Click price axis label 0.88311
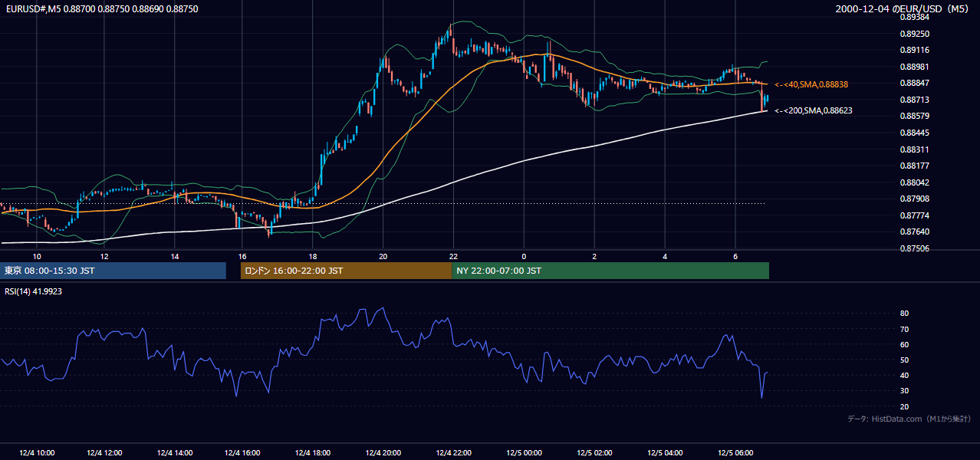Viewport: 980px width, 460px height. point(914,149)
